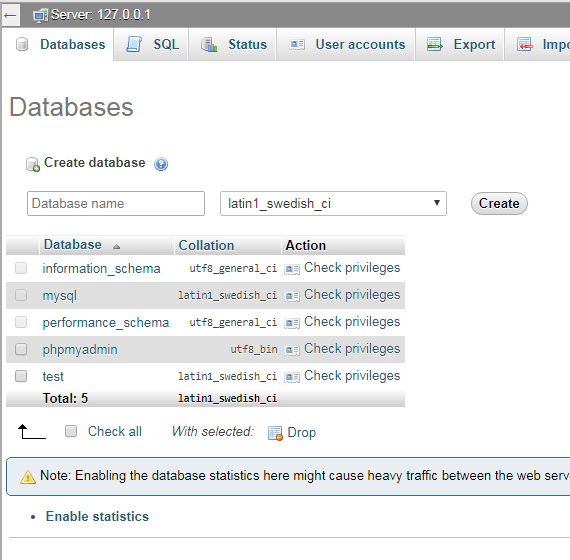The image size is (570, 560).
Task: Check privileges for performance_schema
Action: point(352,322)
